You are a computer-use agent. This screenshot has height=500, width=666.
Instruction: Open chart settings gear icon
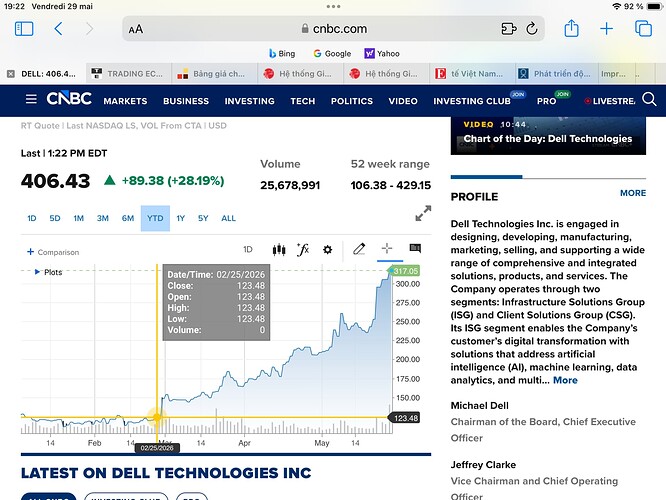point(327,249)
